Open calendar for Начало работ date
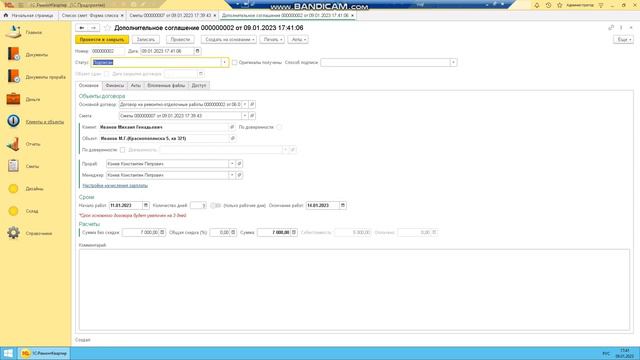 [x=146, y=205]
